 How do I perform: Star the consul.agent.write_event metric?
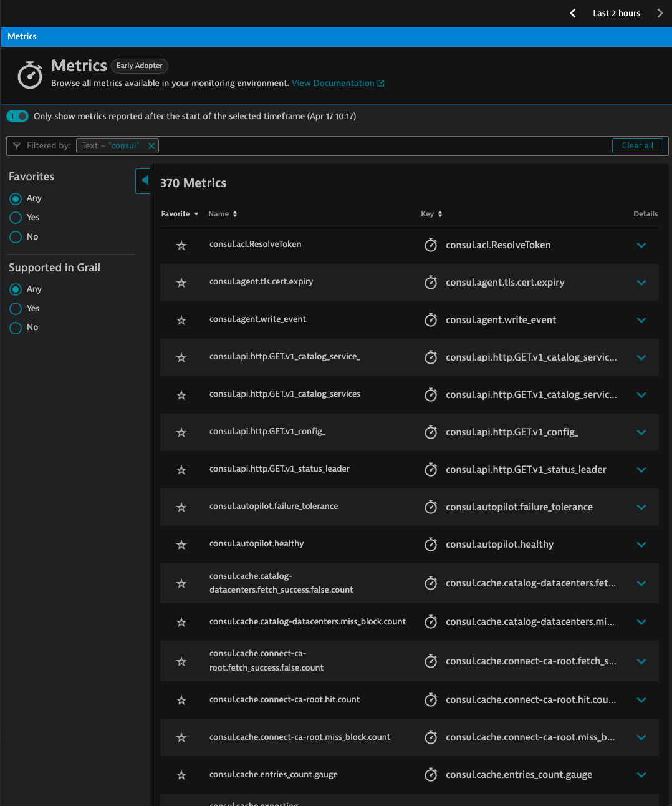181,320
